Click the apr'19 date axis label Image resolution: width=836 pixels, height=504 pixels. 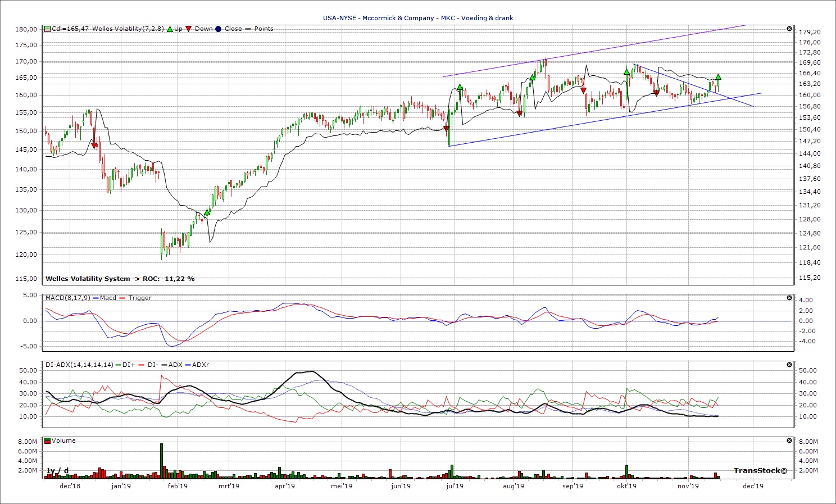coord(285,486)
